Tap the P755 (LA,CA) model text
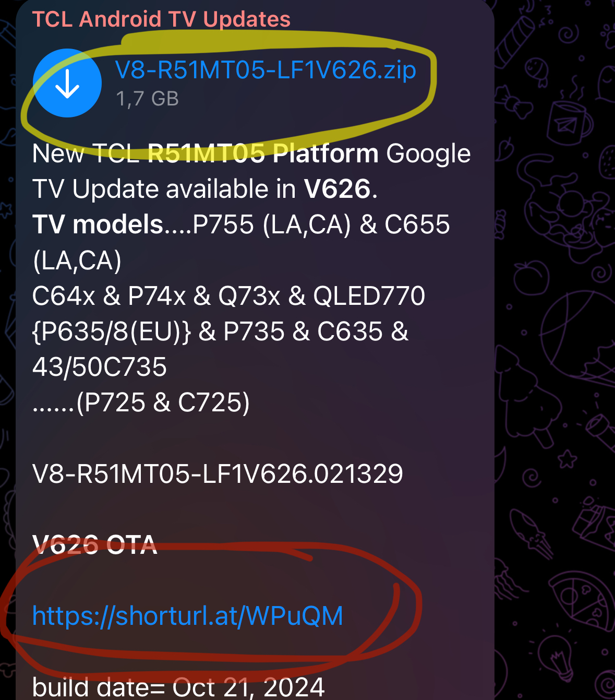The height and width of the screenshot is (700, 615). pyautogui.click(x=272, y=225)
